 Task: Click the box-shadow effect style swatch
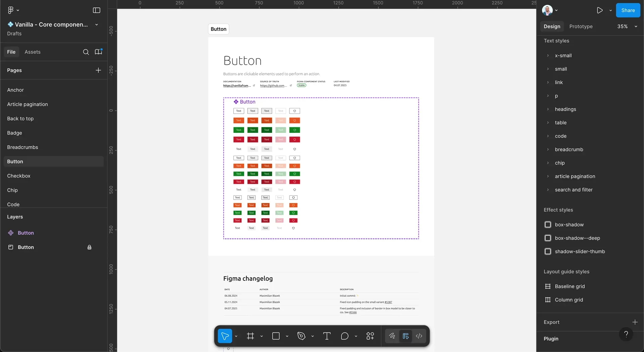coord(548,224)
